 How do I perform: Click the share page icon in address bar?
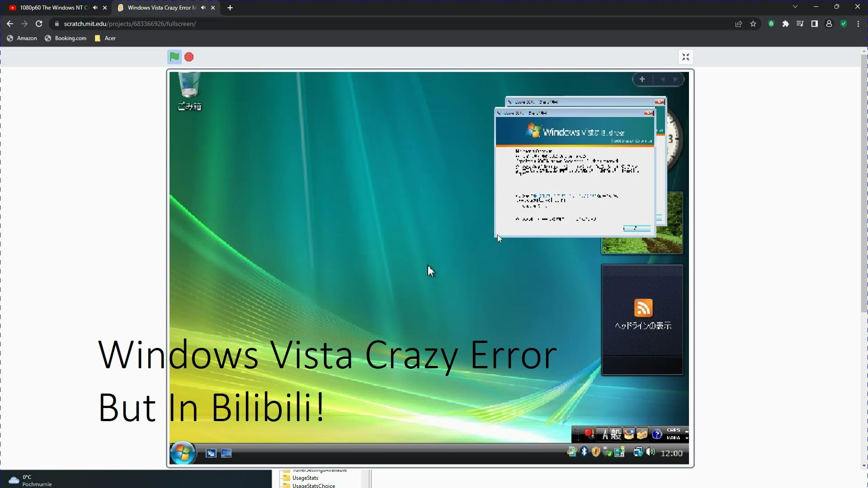coord(739,24)
